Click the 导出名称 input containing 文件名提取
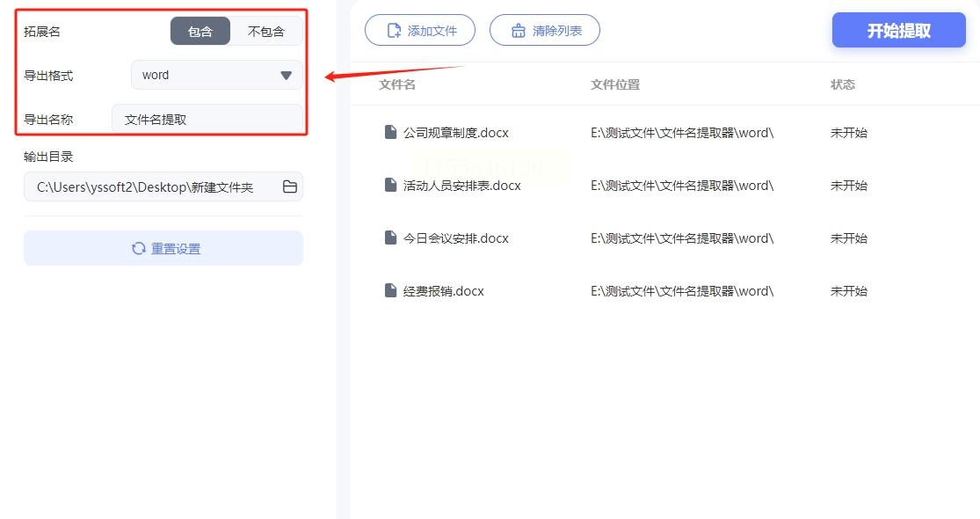Image resolution: width=980 pixels, height=519 pixels. (207, 119)
